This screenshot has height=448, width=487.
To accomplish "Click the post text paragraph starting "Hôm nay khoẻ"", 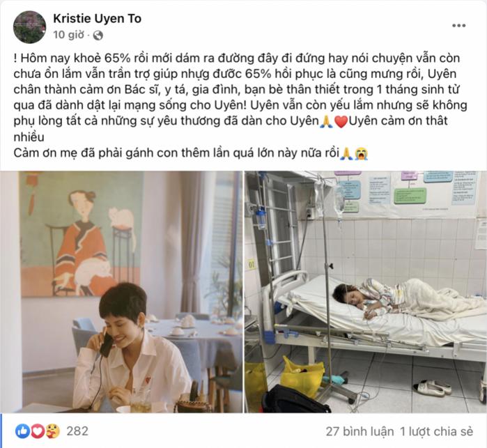I will coord(240,98).
